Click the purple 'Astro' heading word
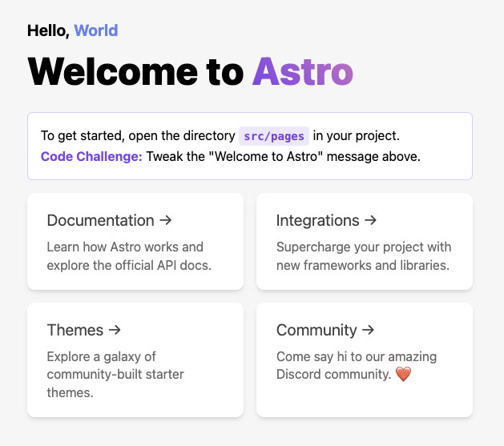 coord(303,72)
